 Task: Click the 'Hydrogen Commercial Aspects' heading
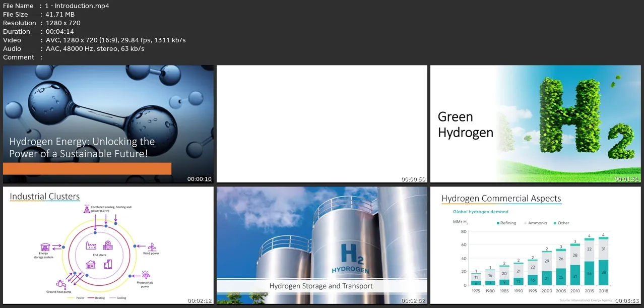tap(501, 199)
